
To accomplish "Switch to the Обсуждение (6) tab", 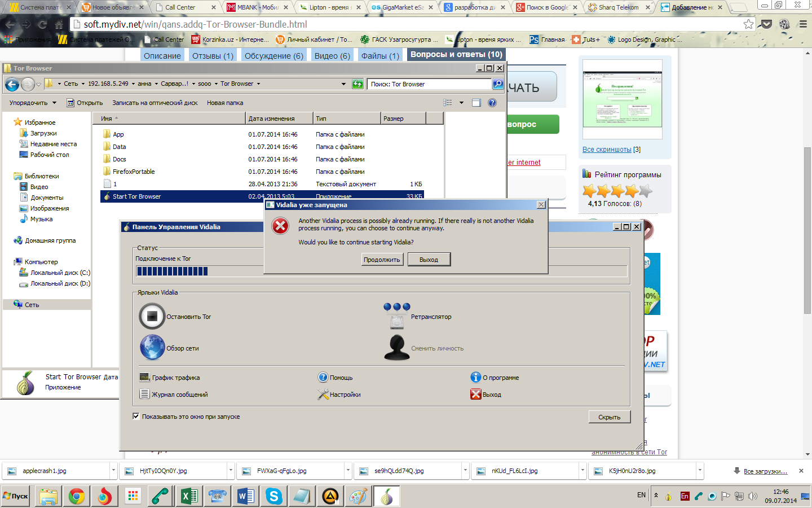I will click(x=273, y=55).
